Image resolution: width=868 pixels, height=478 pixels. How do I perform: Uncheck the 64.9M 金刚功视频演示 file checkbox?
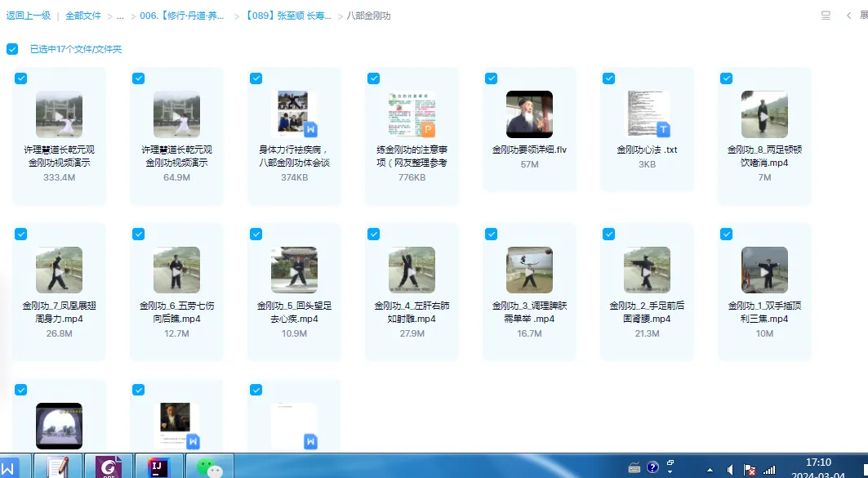[x=138, y=78]
